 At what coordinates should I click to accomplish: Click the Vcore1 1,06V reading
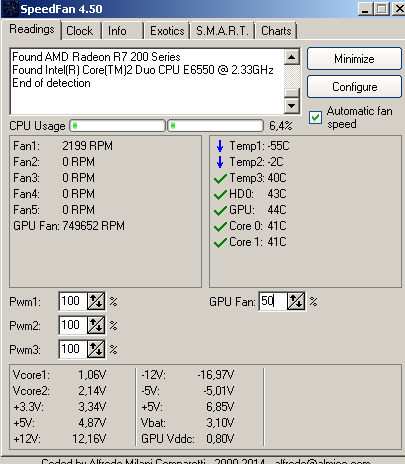tap(59, 375)
